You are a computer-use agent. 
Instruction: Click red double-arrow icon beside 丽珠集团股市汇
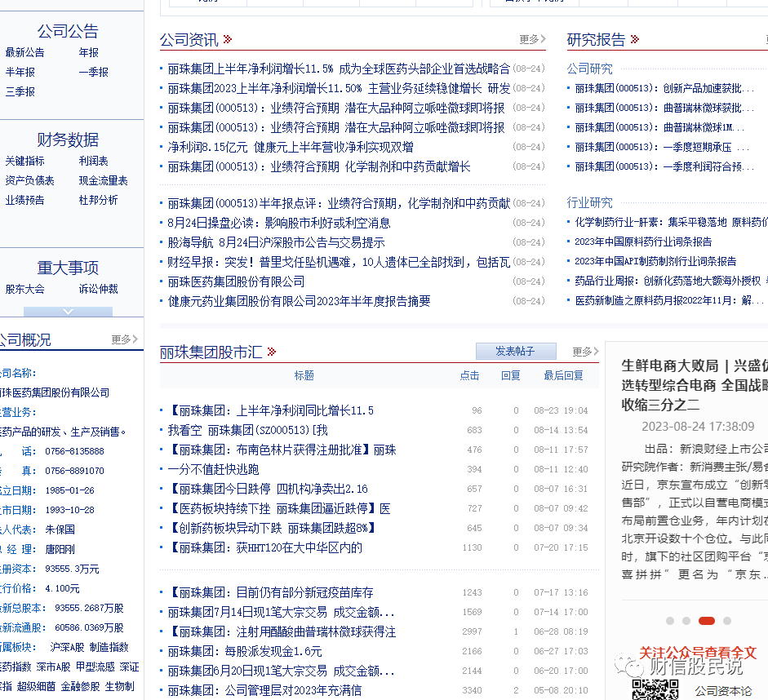[272, 352]
